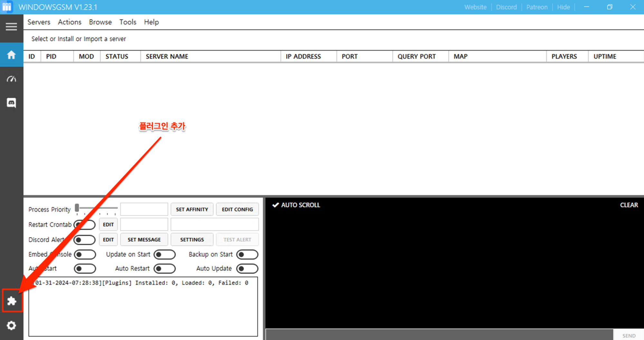The height and width of the screenshot is (340, 644).
Task: Click EDIT beside Discord Alert
Action: [x=108, y=240]
